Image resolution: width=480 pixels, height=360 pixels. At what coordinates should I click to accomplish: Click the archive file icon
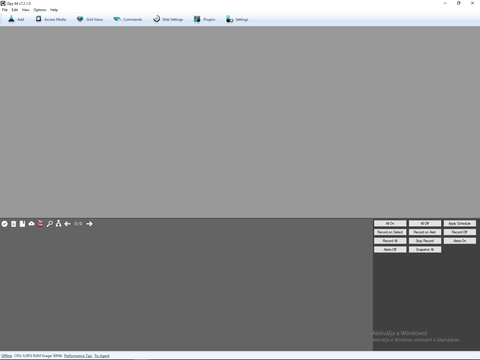point(22,224)
